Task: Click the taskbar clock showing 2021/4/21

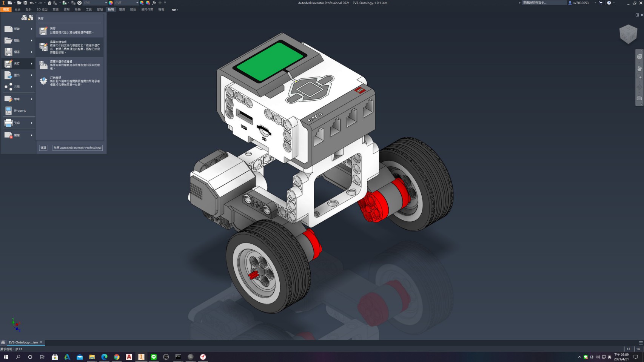Action: (621, 357)
